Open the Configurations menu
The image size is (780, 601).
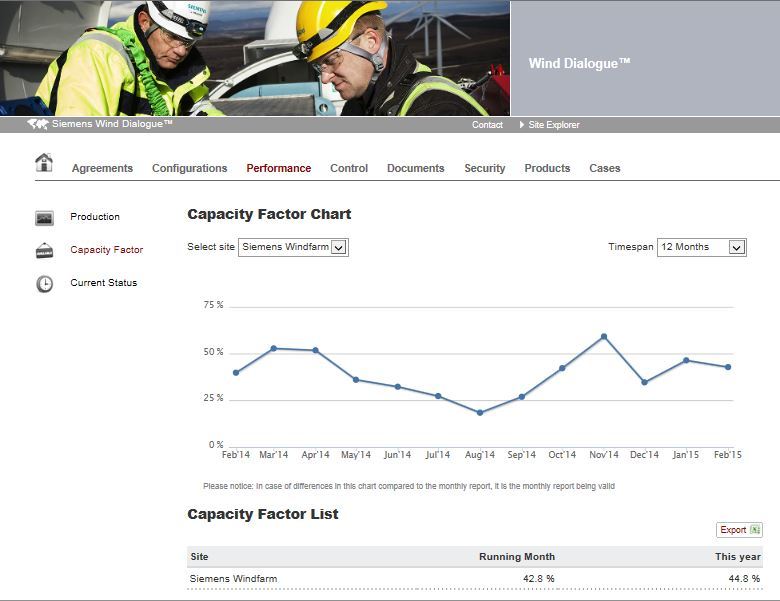tap(190, 168)
